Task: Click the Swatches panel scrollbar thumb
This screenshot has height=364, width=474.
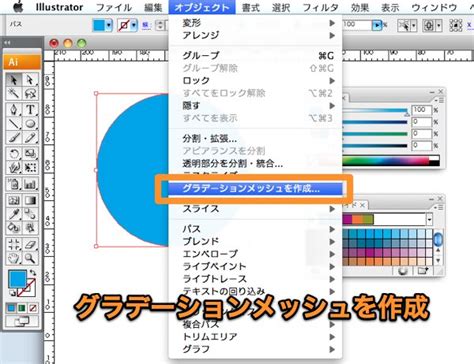Action: tap(438, 239)
